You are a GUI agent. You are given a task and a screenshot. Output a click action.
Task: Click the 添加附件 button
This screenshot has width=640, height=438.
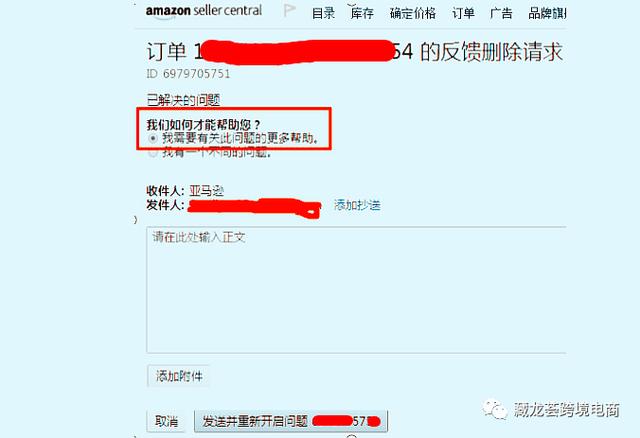click(179, 376)
